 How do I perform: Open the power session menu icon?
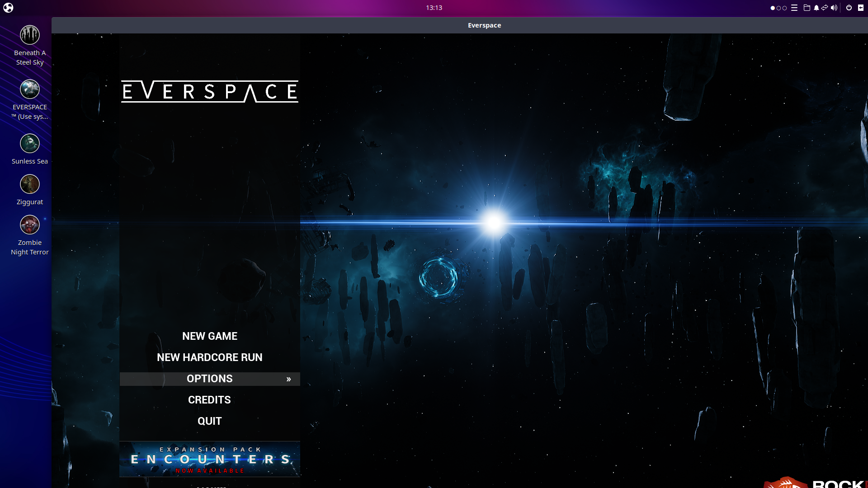coord(849,8)
